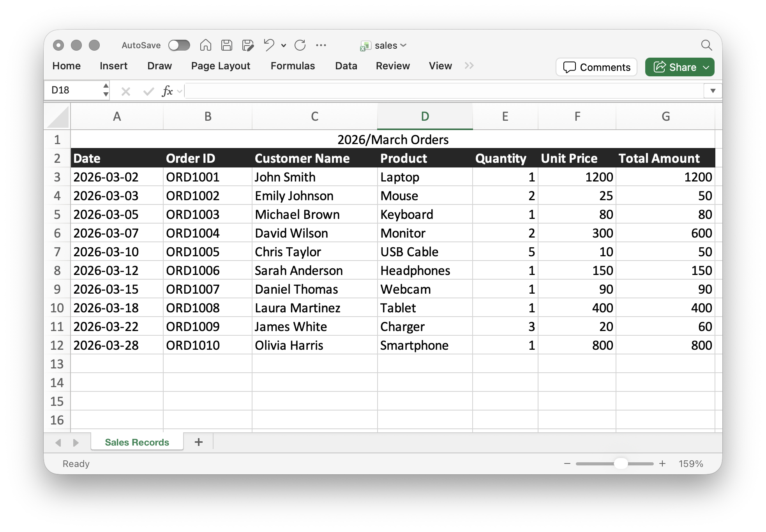Open the Formulas ribbon tab
This screenshot has width=766, height=532.
coord(293,66)
